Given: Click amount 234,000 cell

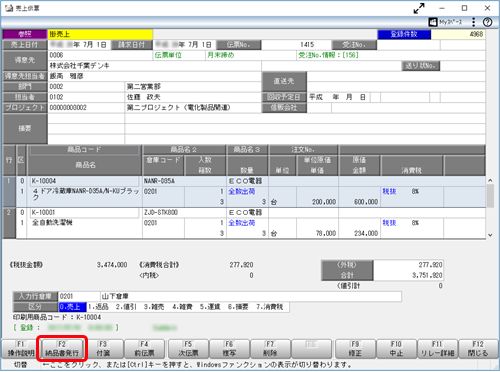Looking at the screenshot, I should point(359,233).
